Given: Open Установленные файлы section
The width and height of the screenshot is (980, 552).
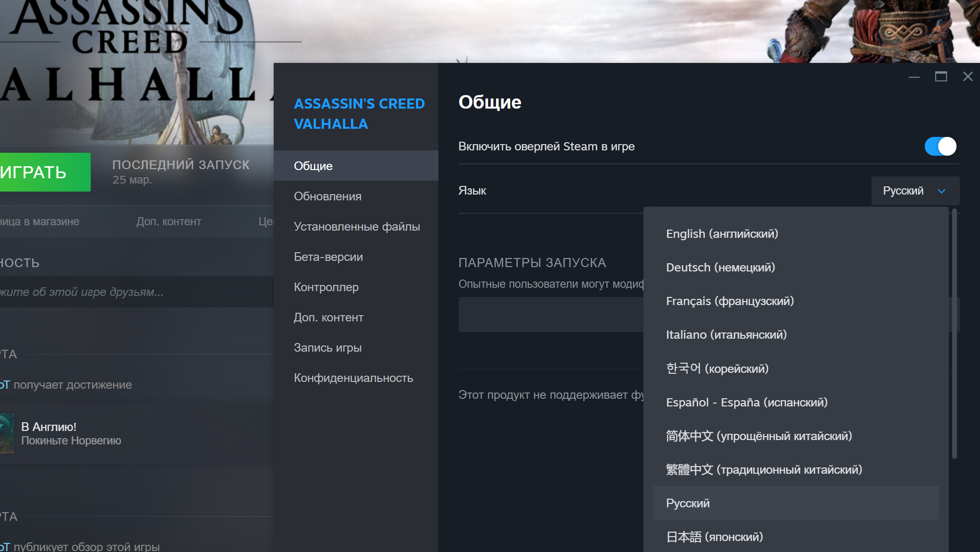Looking at the screenshot, I should coord(356,226).
